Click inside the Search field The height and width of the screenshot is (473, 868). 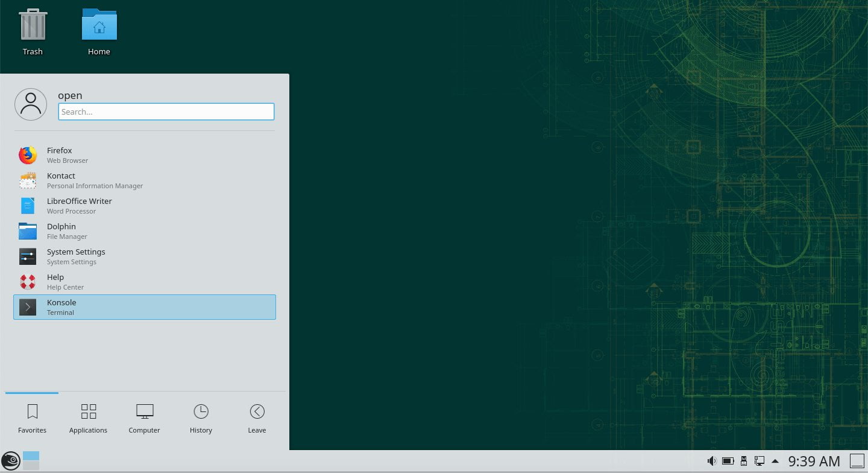166,112
